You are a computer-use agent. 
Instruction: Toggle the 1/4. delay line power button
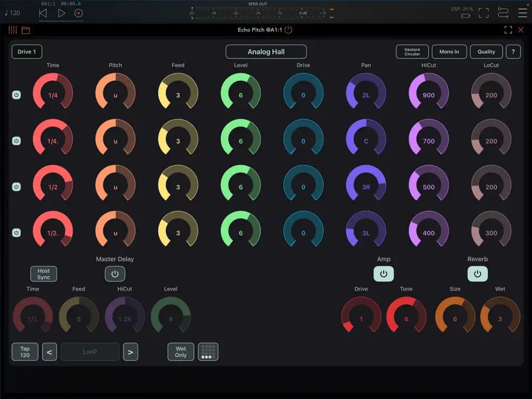click(x=16, y=140)
